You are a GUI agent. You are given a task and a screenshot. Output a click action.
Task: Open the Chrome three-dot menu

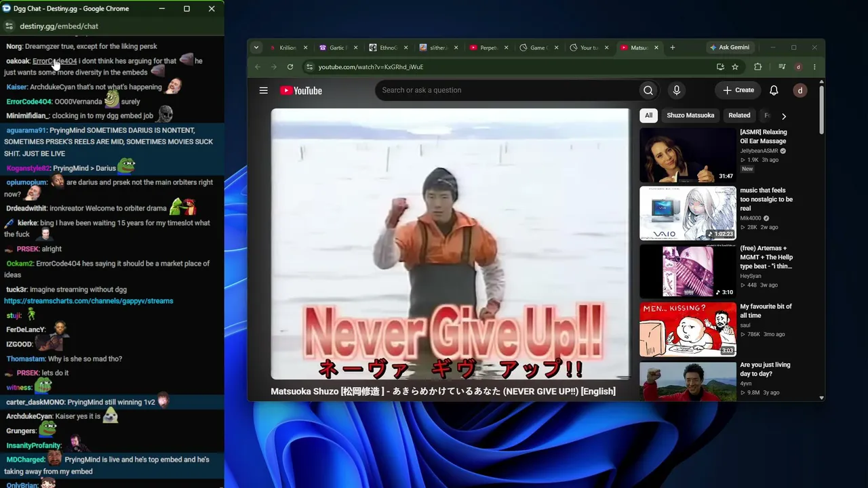pos(814,67)
